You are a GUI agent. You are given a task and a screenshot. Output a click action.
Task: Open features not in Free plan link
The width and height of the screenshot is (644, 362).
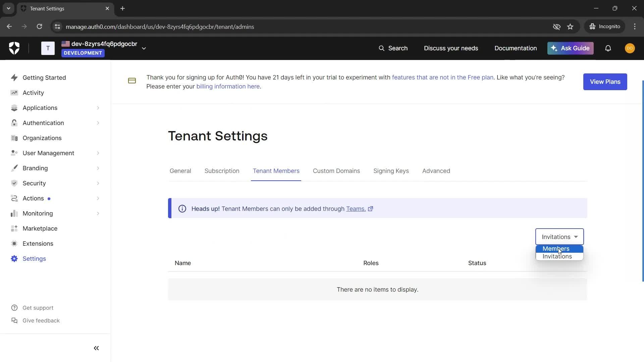442,77
